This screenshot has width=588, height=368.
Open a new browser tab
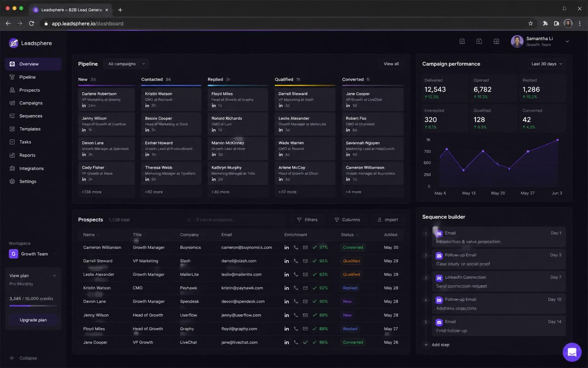click(x=120, y=10)
